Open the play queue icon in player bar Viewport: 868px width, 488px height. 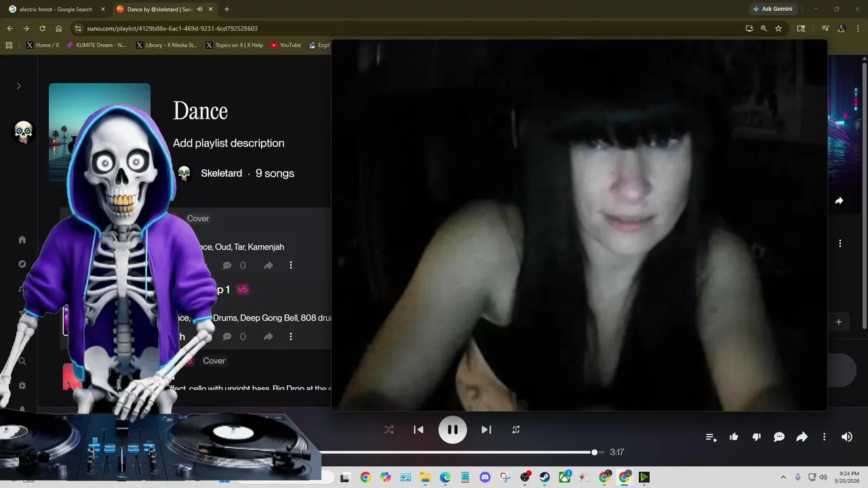(x=711, y=437)
